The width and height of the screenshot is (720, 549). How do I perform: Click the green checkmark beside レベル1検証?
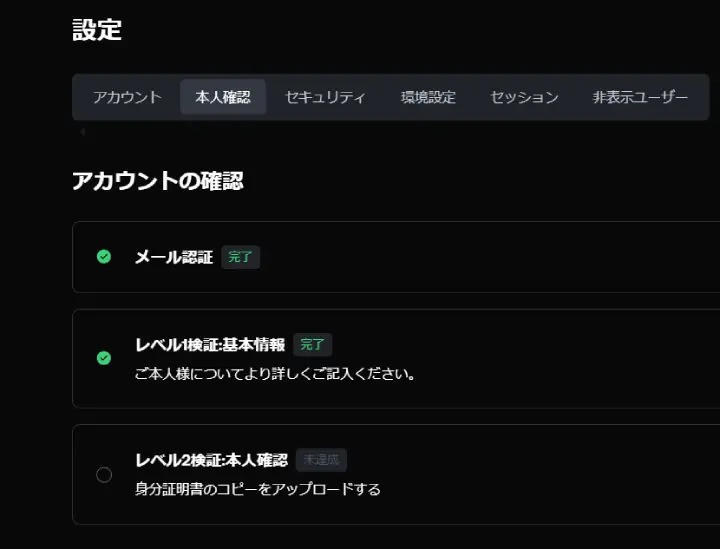[104, 358]
